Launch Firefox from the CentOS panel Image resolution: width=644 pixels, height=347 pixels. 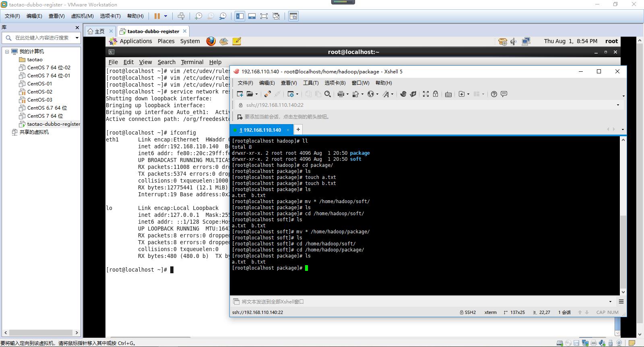[211, 41]
